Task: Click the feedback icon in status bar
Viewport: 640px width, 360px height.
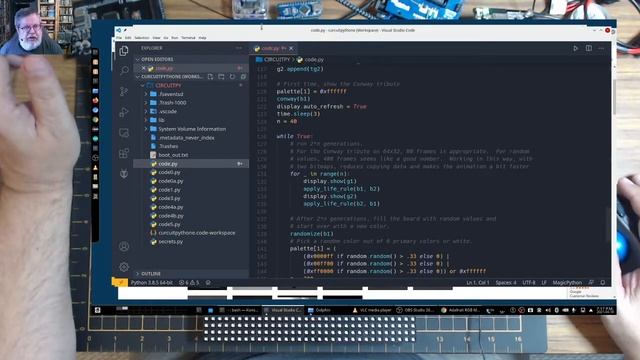Action: click(x=591, y=282)
